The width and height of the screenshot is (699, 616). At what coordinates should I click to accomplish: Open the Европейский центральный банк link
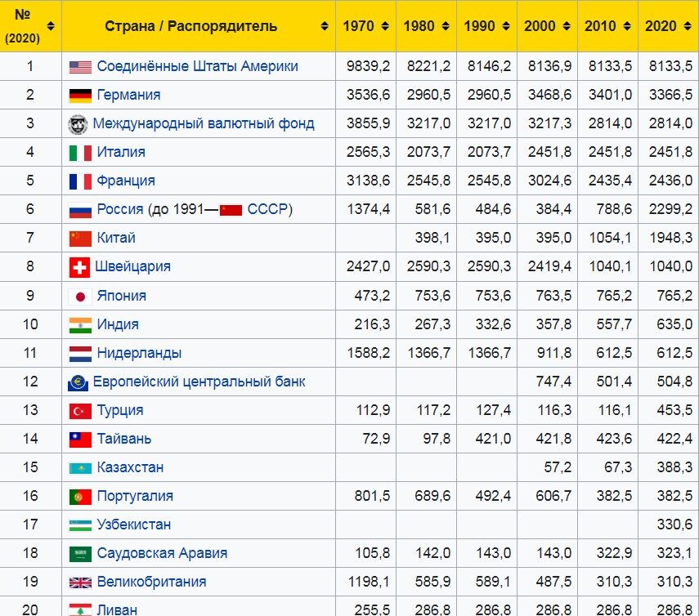click(199, 382)
